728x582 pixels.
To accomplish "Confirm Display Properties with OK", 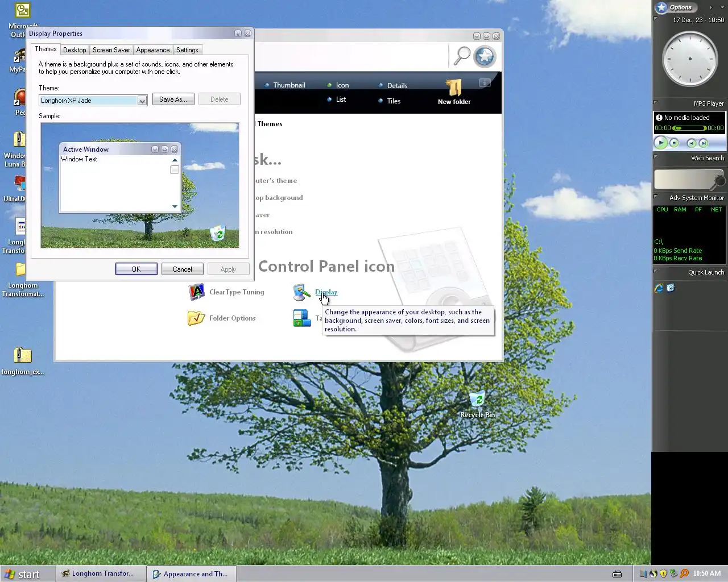I will pyautogui.click(x=136, y=269).
